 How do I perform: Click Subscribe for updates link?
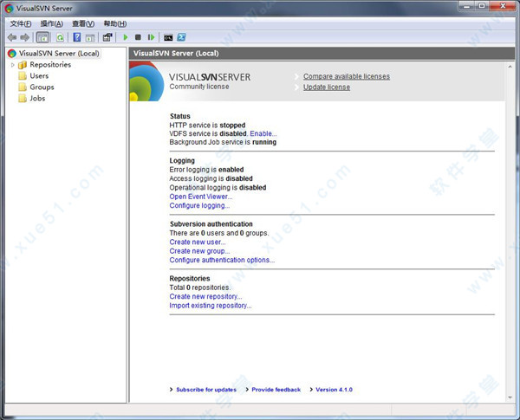pos(206,390)
